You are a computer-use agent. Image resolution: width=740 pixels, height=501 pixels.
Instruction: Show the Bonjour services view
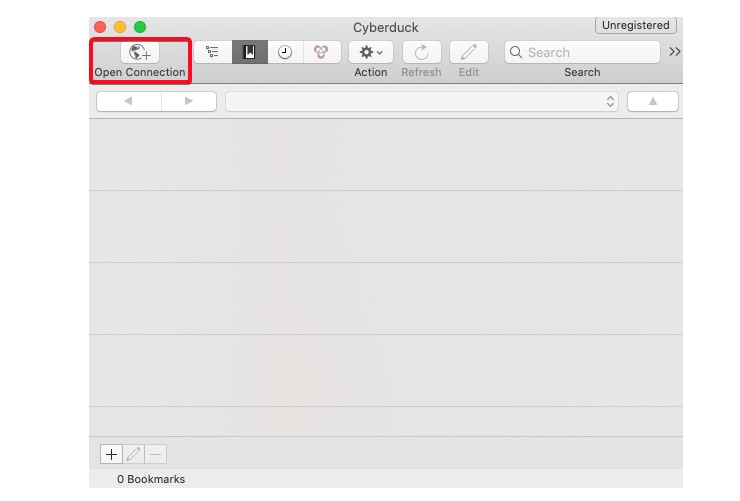[x=321, y=53]
